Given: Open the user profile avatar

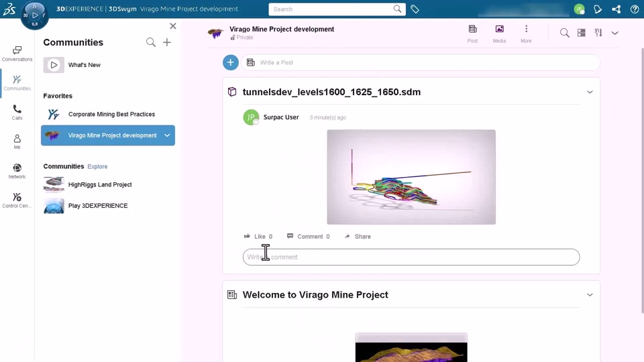Looking at the screenshot, I should click(x=579, y=9).
